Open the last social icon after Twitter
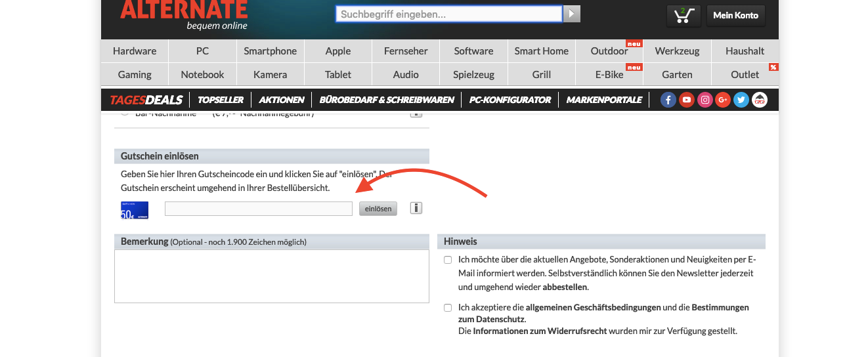Viewport: 868px width, 357px height. pos(760,100)
